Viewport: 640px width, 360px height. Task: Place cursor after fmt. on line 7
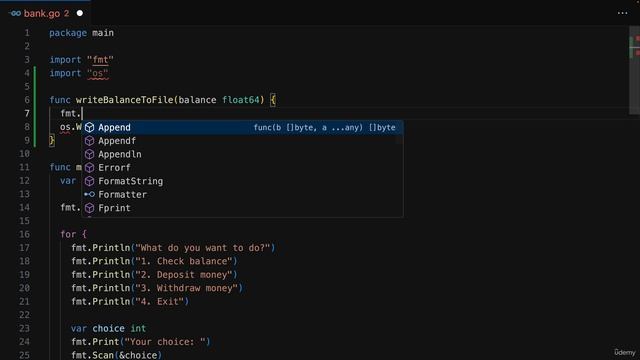(x=82, y=113)
